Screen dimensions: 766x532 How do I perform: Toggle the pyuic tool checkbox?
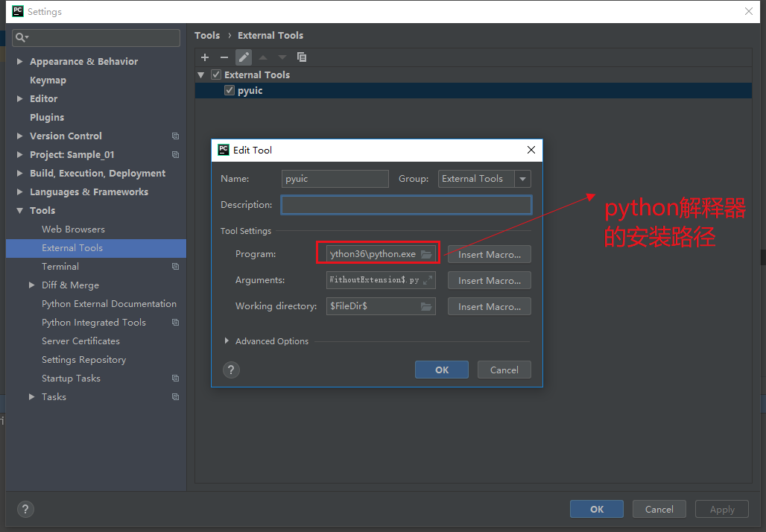[x=229, y=90]
